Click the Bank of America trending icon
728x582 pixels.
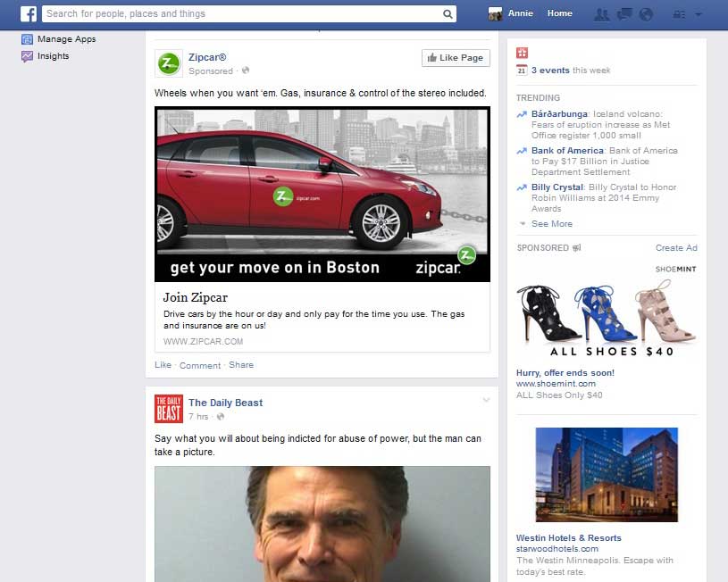(522, 151)
